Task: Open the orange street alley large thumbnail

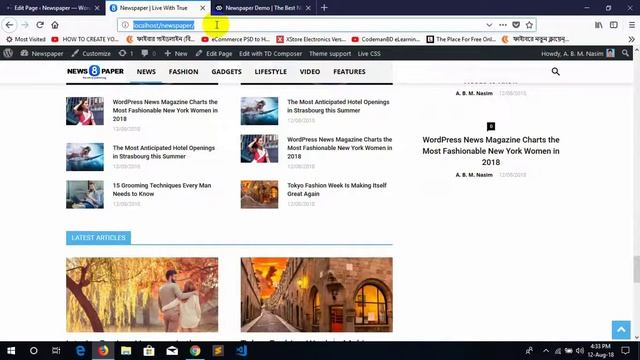Action: [317, 294]
